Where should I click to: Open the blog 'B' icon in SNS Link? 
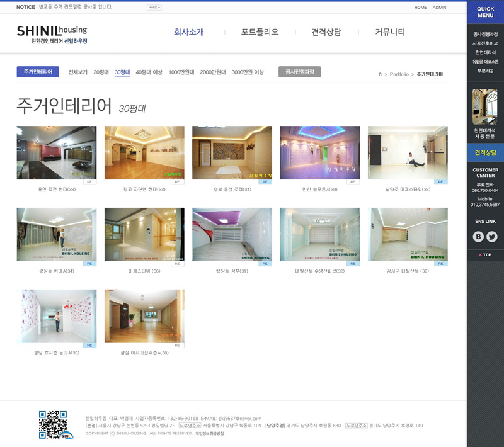(x=478, y=237)
